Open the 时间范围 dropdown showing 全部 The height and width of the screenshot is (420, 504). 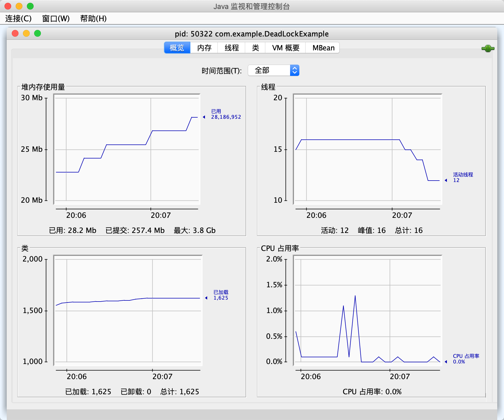[x=274, y=70]
